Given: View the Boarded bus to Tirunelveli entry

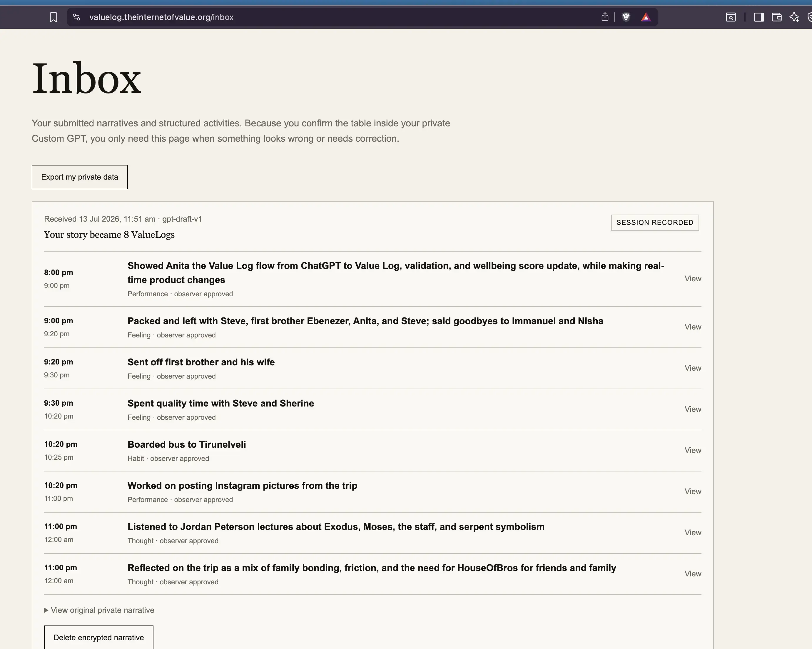Looking at the screenshot, I should [693, 450].
